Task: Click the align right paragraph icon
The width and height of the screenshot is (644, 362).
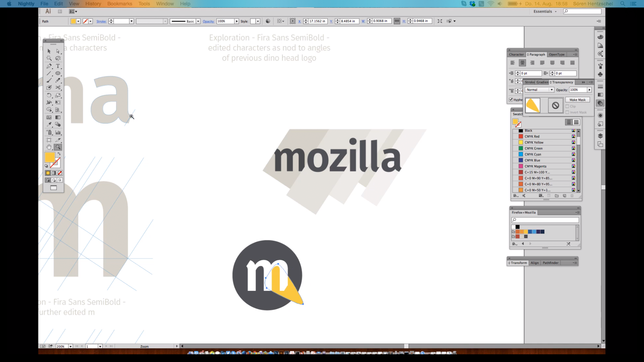Action: coord(532,63)
